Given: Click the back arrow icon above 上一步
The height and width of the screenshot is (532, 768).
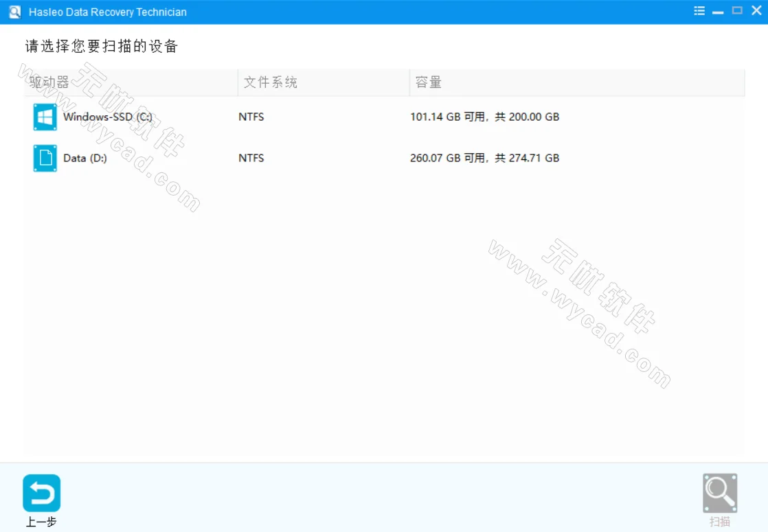Looking at the screenshot, I should click(x=41, y=493).
